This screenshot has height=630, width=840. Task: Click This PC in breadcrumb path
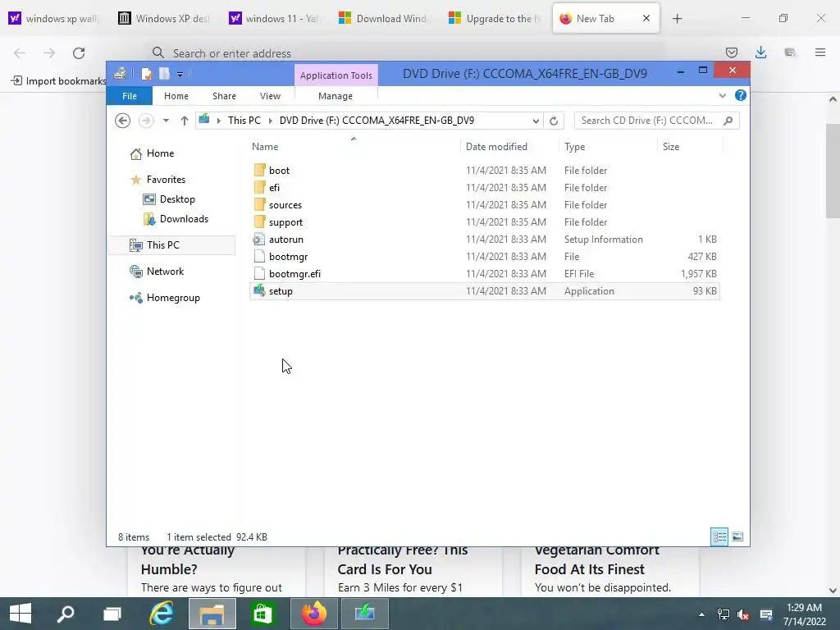pyautogui.click(x=244, y=121)
